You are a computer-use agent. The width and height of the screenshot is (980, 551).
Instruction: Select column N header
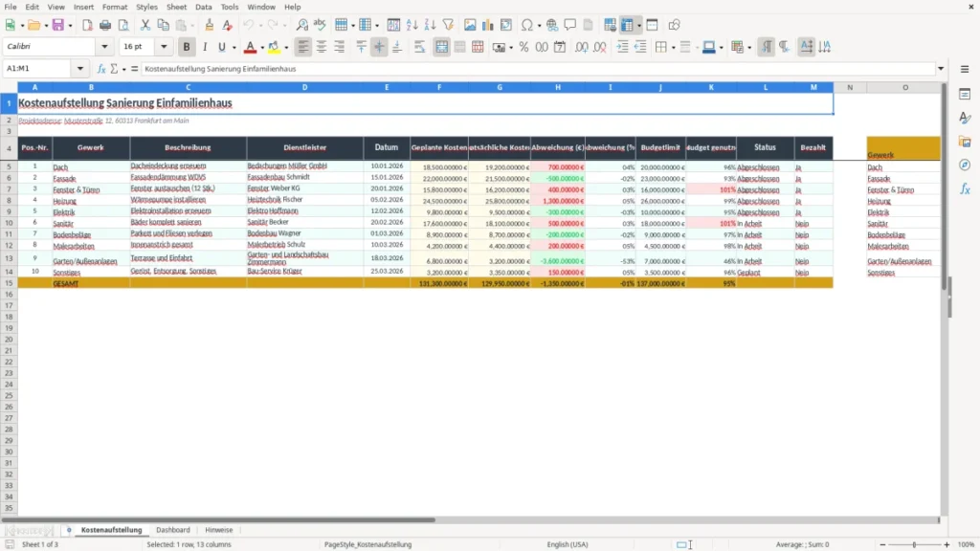(x=850, y=87)
